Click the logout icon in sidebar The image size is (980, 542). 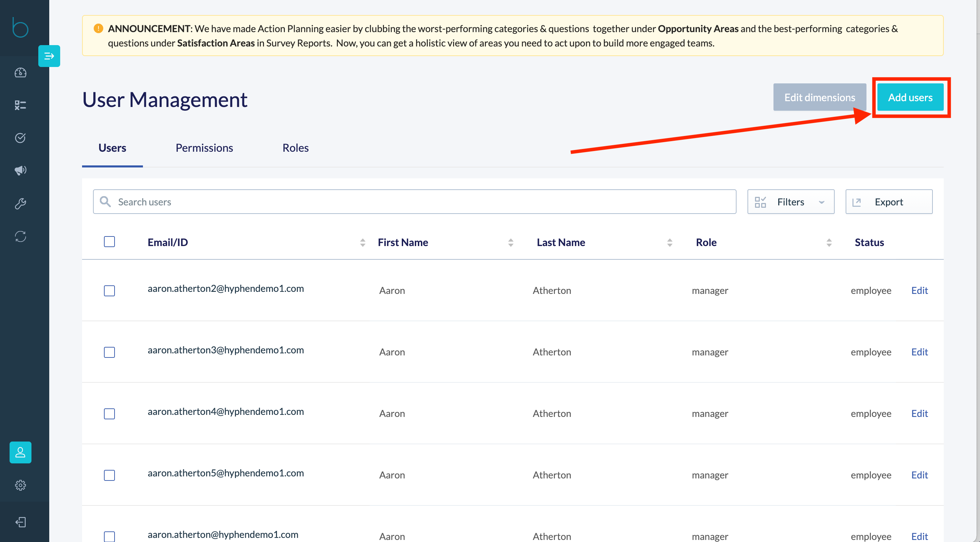(21, 522)
